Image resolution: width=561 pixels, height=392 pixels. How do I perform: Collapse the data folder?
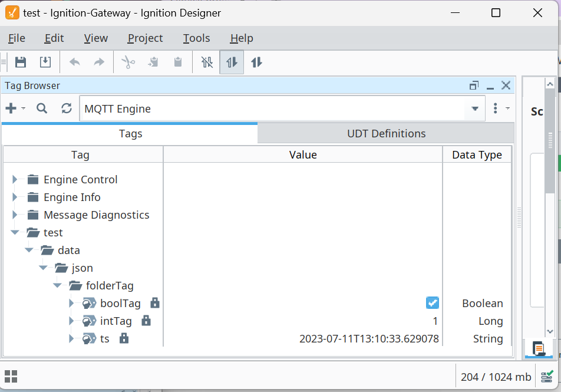pyautogui.click(x=29, y=250)
